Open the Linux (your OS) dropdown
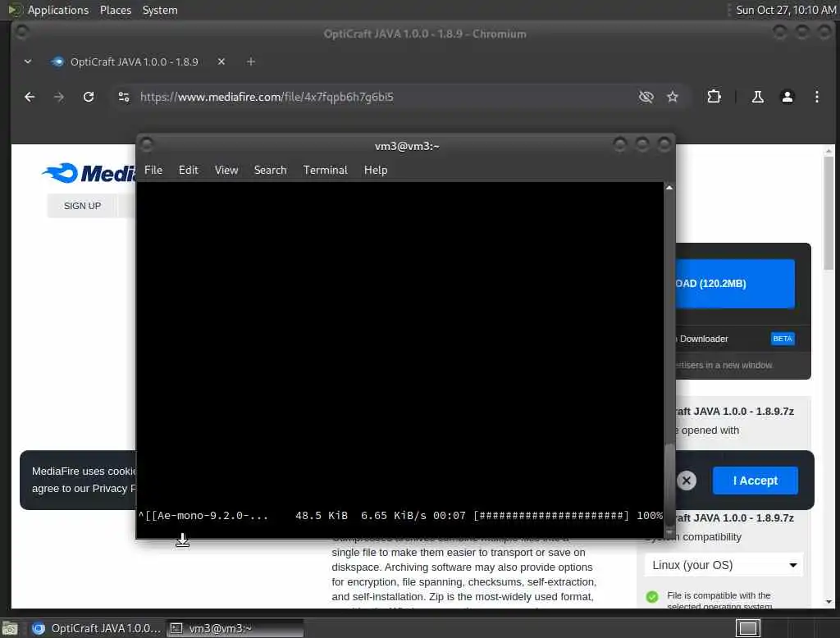Image resolution: width=840 pixels, height=638 pixels. pos(724,565)
